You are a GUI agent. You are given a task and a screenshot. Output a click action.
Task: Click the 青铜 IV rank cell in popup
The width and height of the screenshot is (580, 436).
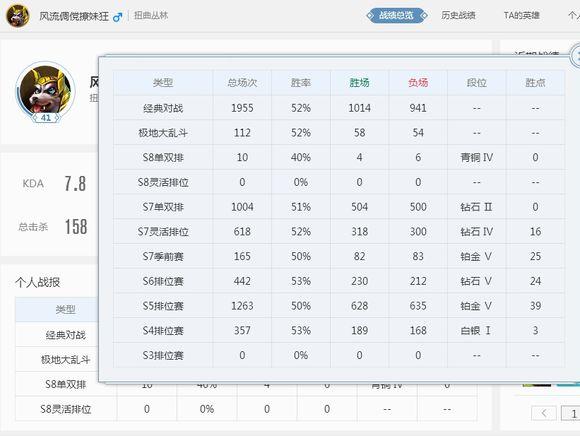point(476,158)
